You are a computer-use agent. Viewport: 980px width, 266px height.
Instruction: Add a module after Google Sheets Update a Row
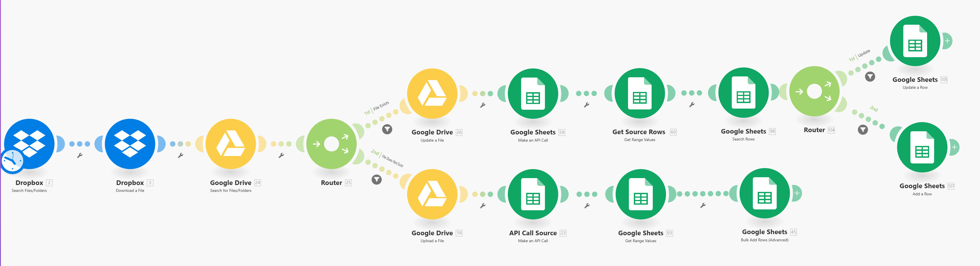pyautogui.click(x=947, y=41)
